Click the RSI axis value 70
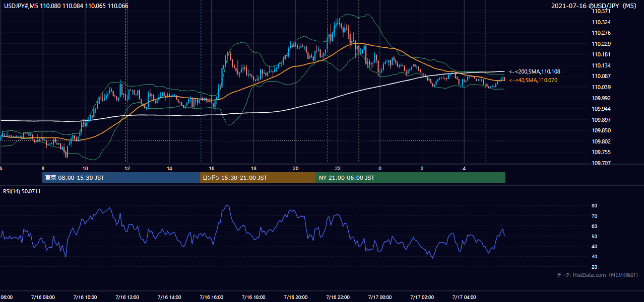Viewport: 644px width, 302px height. (x=595, y=216)
